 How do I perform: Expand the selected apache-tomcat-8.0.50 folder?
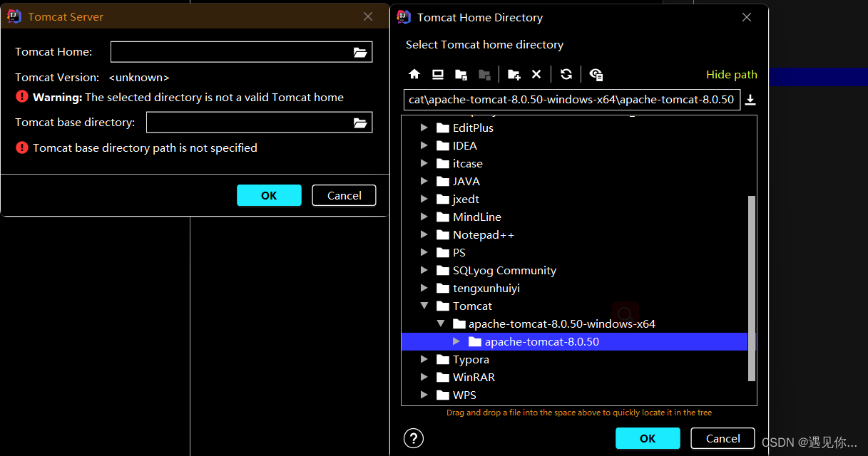coord(456,342)
